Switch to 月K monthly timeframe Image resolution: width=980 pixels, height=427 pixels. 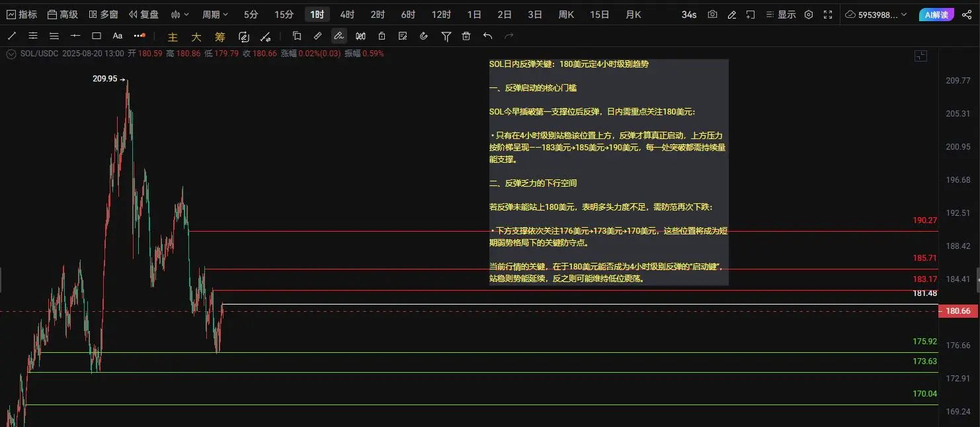(x=633, y=14)
